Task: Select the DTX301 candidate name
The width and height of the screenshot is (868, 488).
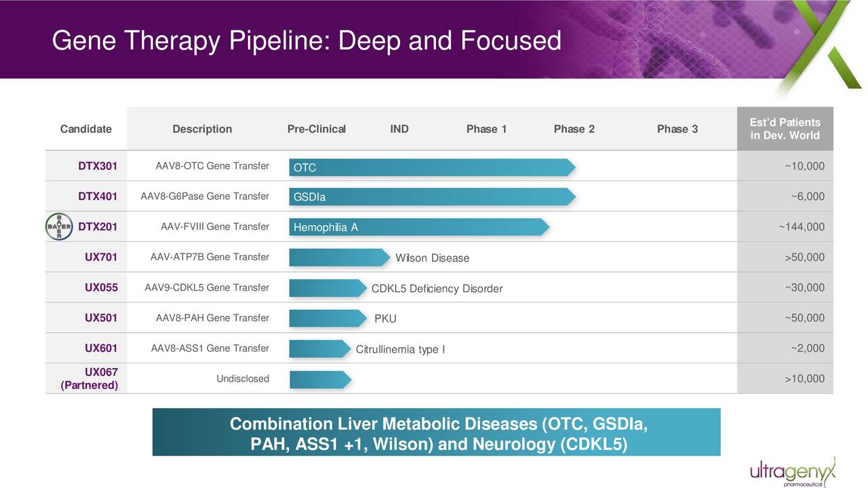Action: [x=98, y=167]
